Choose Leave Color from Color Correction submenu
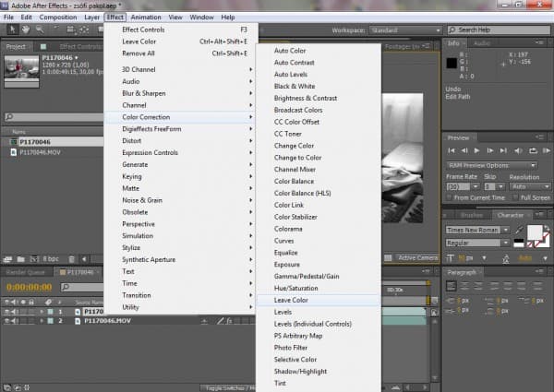This screenshot has height=392, width=554. coord(291,300)
